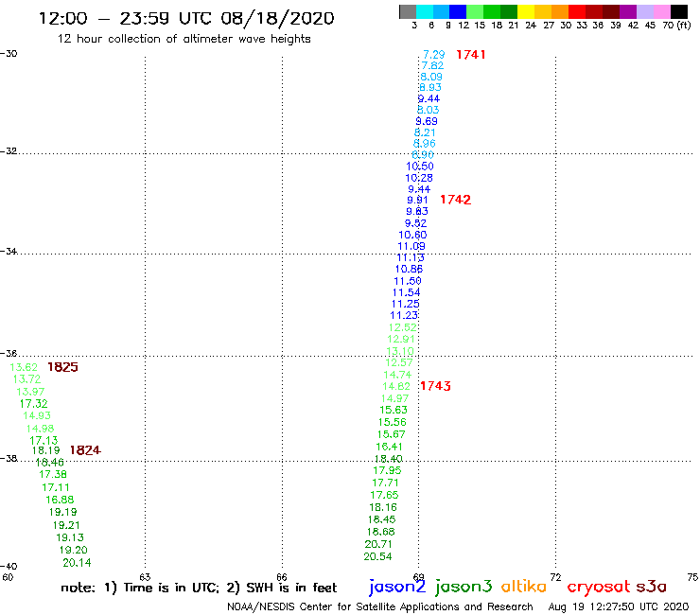The height and width of the screenshot is (615, 700).
Task: Select the orange legend color swatch
Action: [560, 11]
